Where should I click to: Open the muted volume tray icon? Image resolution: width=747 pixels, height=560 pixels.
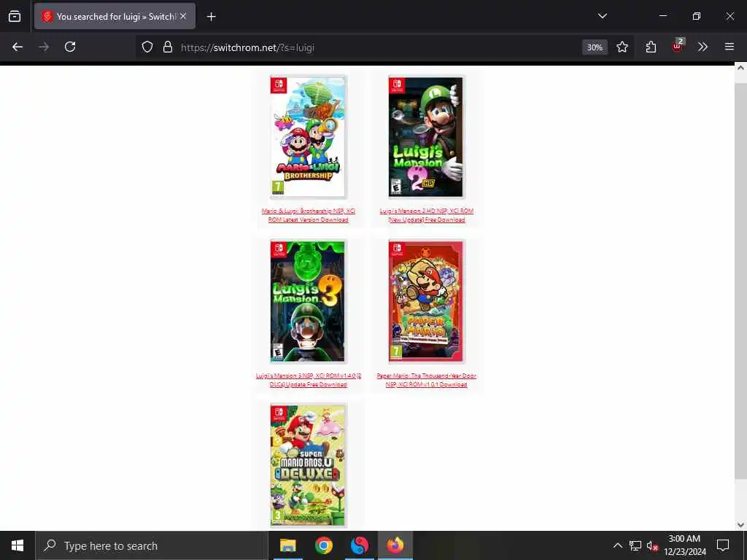[x=652, y=545]
